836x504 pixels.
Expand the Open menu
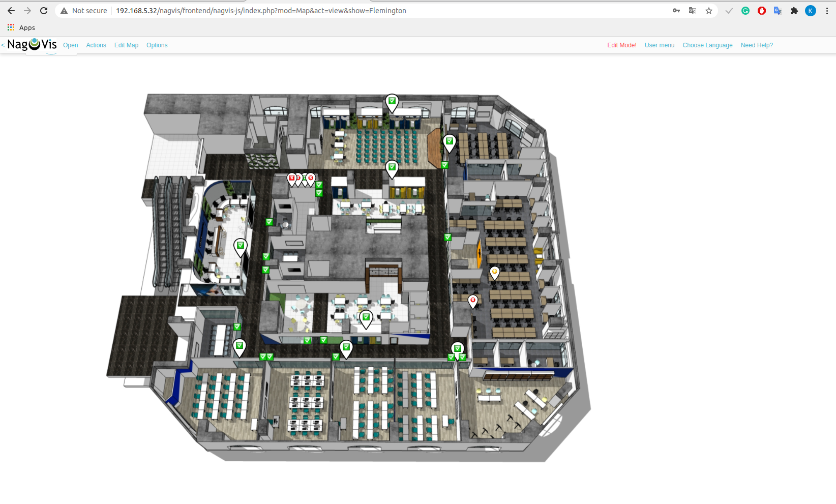(x=71, y=45)
